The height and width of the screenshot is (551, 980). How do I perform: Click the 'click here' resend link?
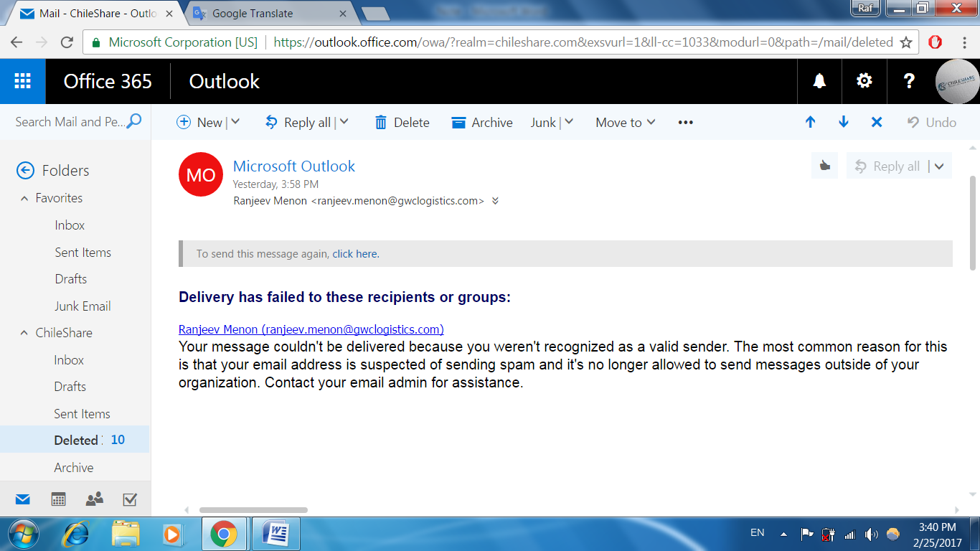[354, 253]
